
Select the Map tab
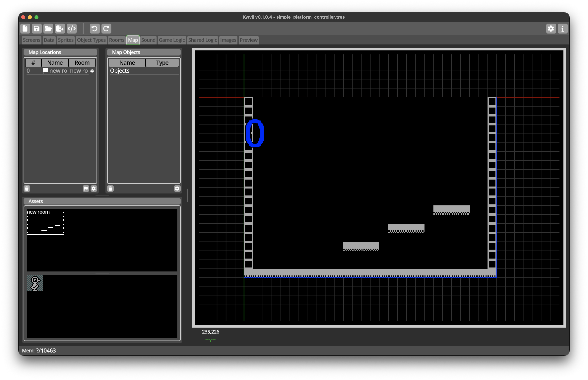(x=133, y=40)
